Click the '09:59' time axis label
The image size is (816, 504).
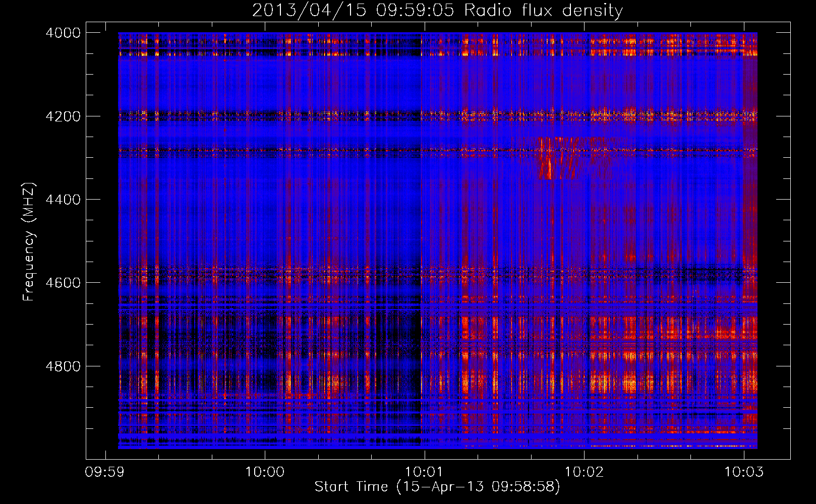[x=104, y=472]
